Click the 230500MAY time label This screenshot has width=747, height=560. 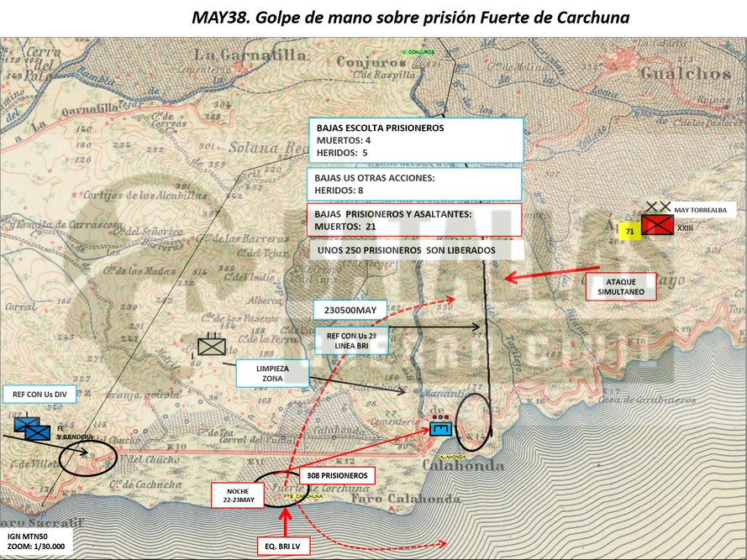350,310
